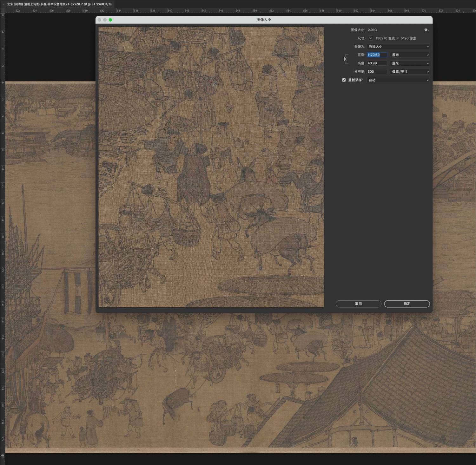Toggle the constrain proportions chain link
This screenshot has height=465, width=476.
345,59
